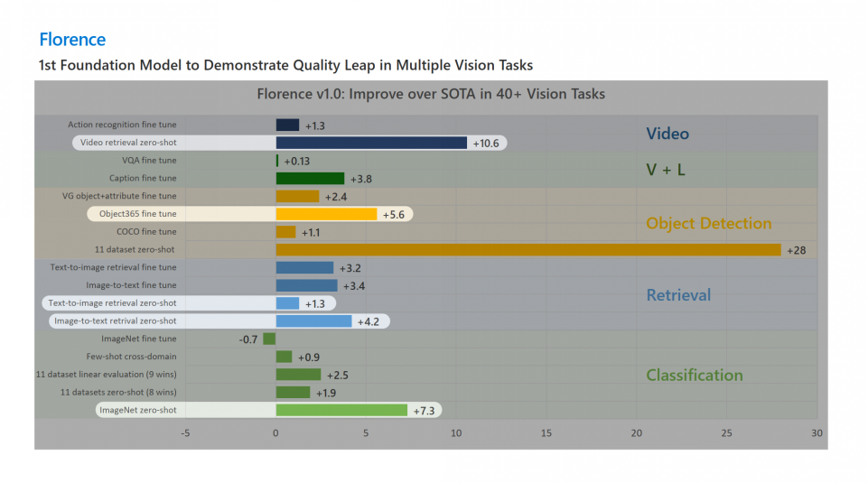Click the light green ImageNet zero-shot bar
868x483 pixels.
(x=341, y=410)
